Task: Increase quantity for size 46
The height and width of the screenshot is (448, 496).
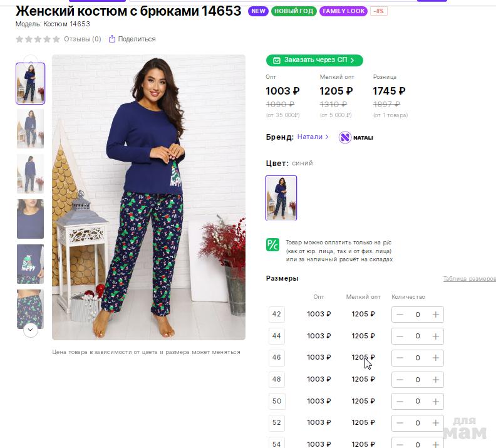Action: (x=436, y=358)
